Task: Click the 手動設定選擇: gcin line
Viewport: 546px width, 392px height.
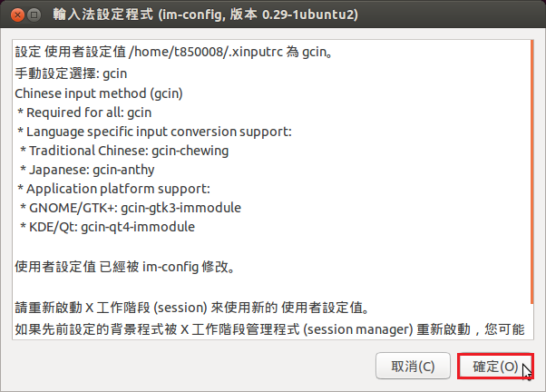Action: point(58,73)
